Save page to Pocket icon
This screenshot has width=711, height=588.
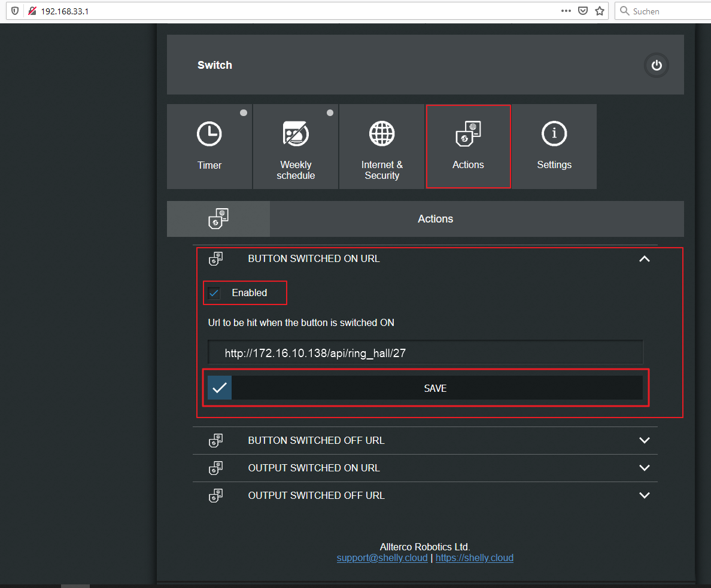pos(583,11)
